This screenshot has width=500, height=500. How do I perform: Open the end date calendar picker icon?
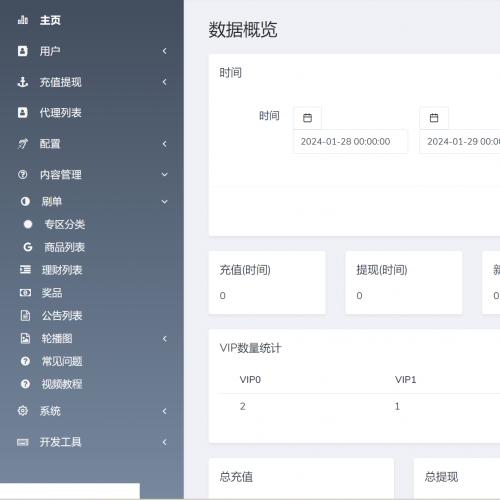coord(434,118)
